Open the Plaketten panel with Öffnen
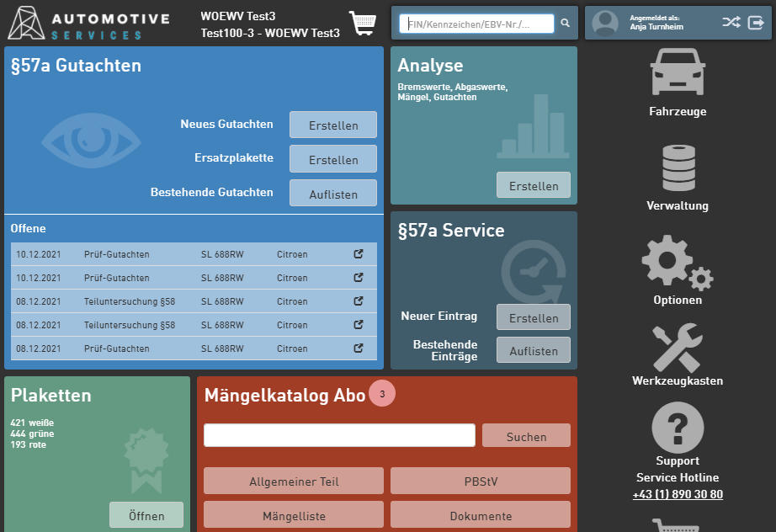The width and height of the screenshot is (776, 532). click(146, 515)
